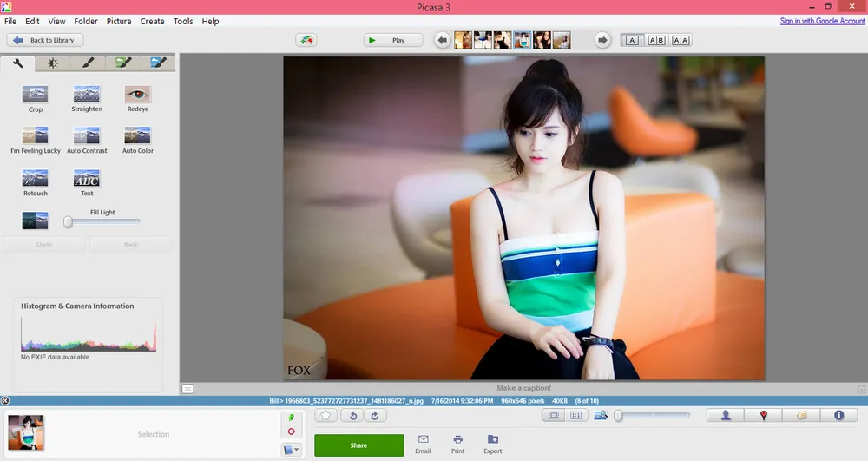This screenshot has width=868, height=461.
Task: Rotate photo counter-clockwise
Action: [352, 416]
